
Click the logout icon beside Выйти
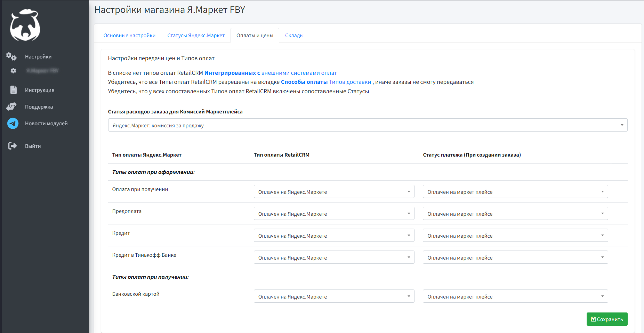[x=13, y=146]
